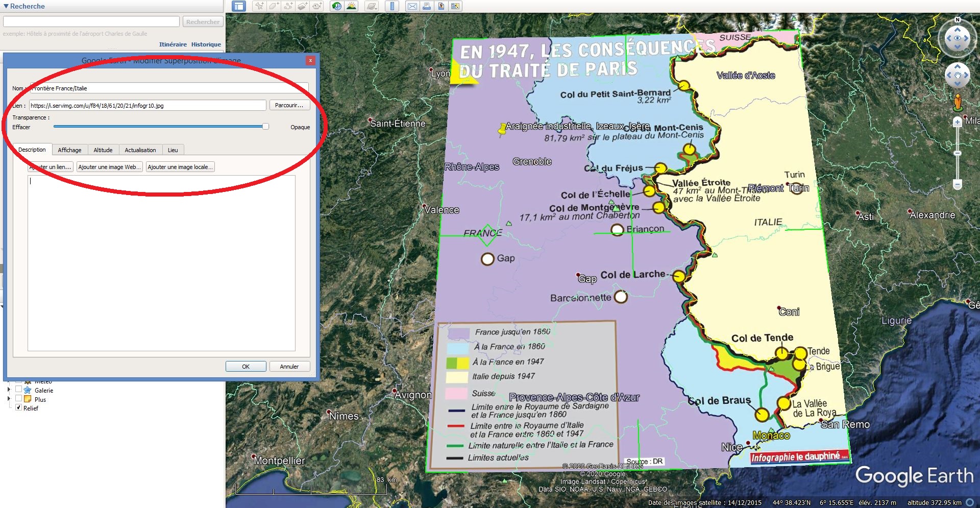Click the Rechercher search button
Viewport: 980px width, 508px height.
point(203,22)
